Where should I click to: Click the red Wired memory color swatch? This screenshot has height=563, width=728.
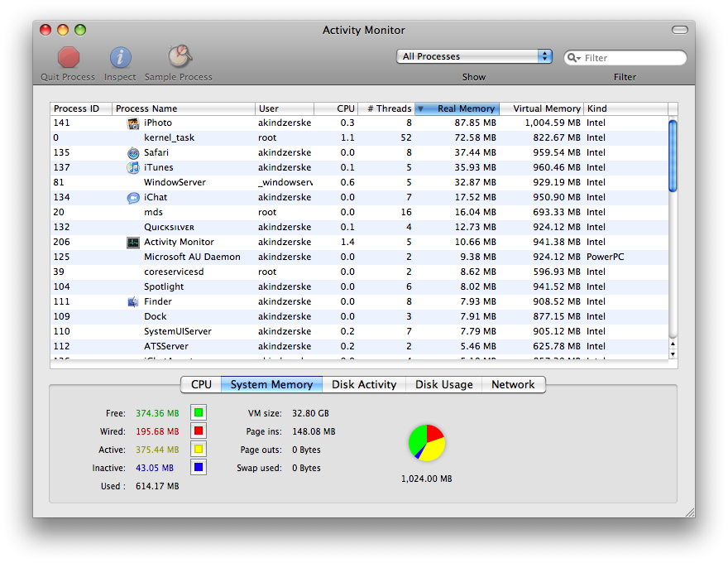coord(199,431)
